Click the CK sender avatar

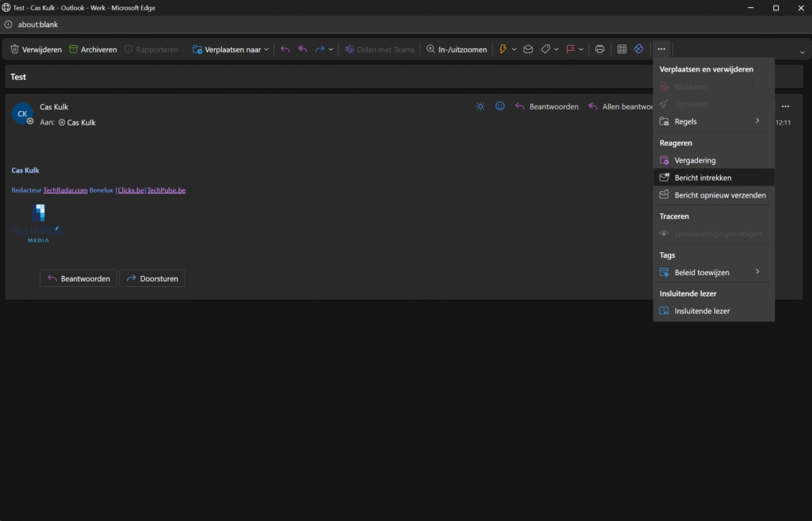point(22,113)
